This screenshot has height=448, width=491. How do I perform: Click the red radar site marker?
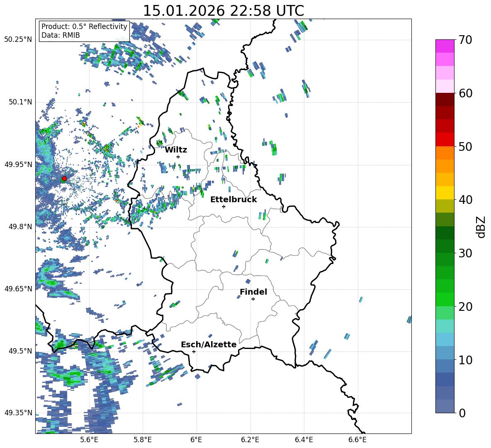[x=64, y=178]
